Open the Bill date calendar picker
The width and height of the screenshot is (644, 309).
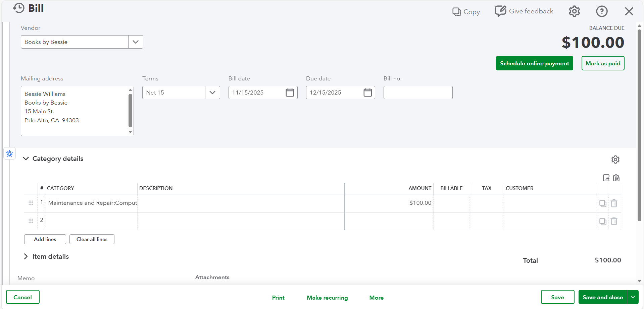tap(290, 92)
